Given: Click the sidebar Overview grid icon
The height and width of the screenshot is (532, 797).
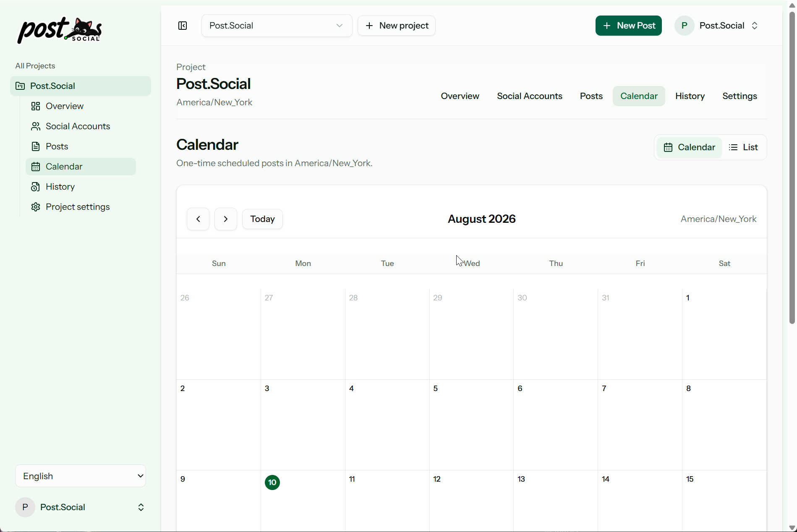Looking at the screenshot, I should coord(36,106).
